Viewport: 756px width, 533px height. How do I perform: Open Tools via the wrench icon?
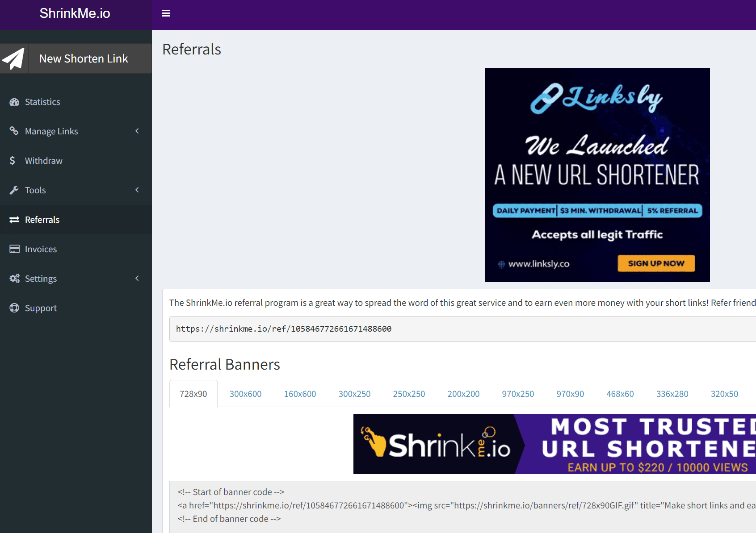(x=14, y=190)
